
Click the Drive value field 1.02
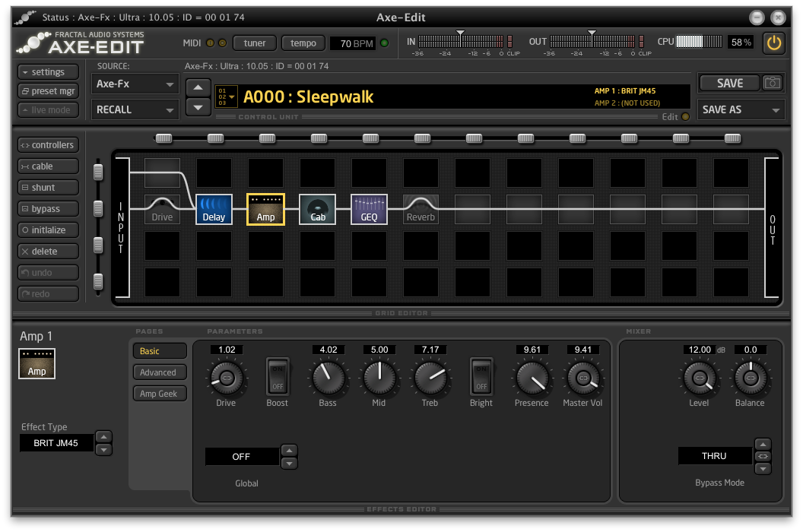click(227, 350)
